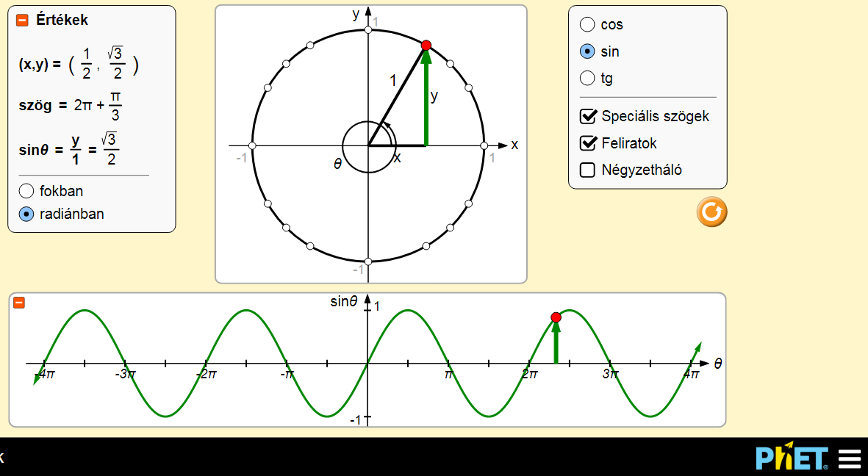This screenshot has width=868, height=476.
Task: Click the θ label inside the unit circle
Action: [337, 164]
